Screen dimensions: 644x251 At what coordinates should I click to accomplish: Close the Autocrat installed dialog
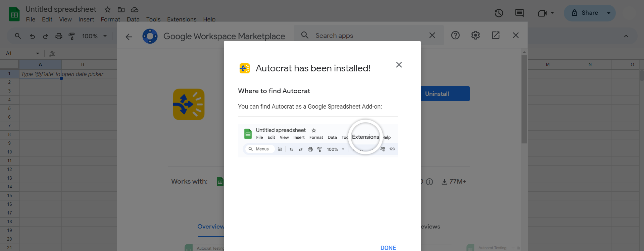399,65
